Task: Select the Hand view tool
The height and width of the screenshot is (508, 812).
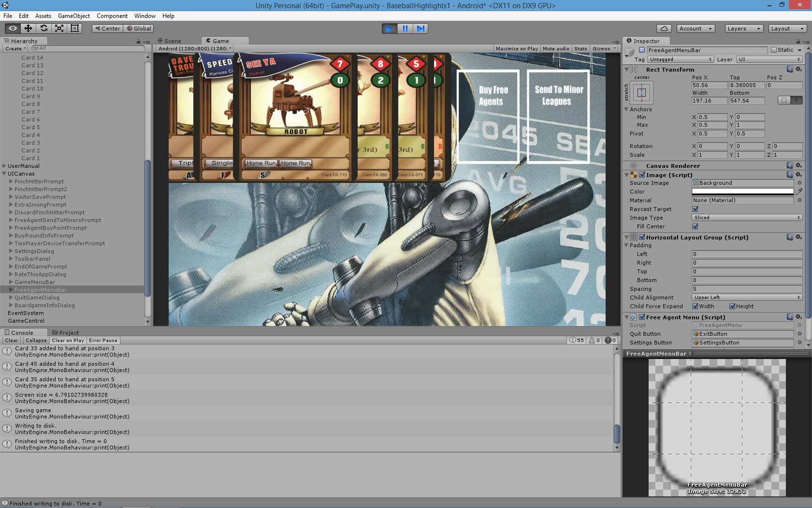Action: 13,29
